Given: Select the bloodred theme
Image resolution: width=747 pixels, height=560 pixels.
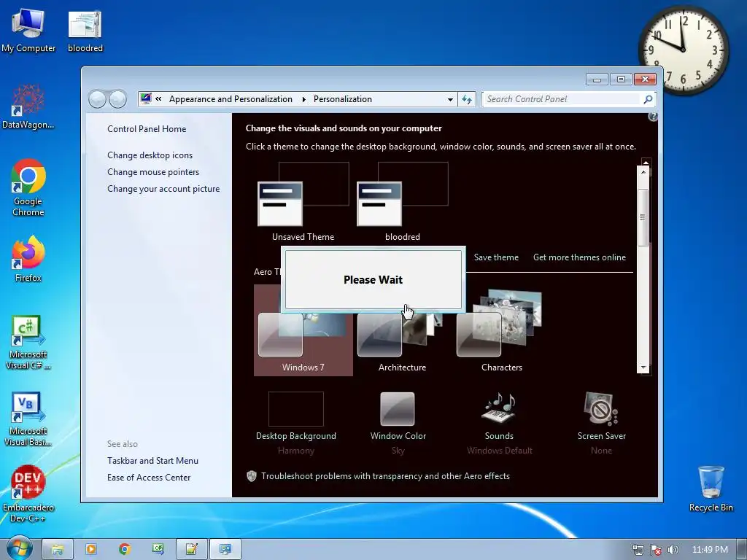Looking at the screenshot, I should (402, 202).
